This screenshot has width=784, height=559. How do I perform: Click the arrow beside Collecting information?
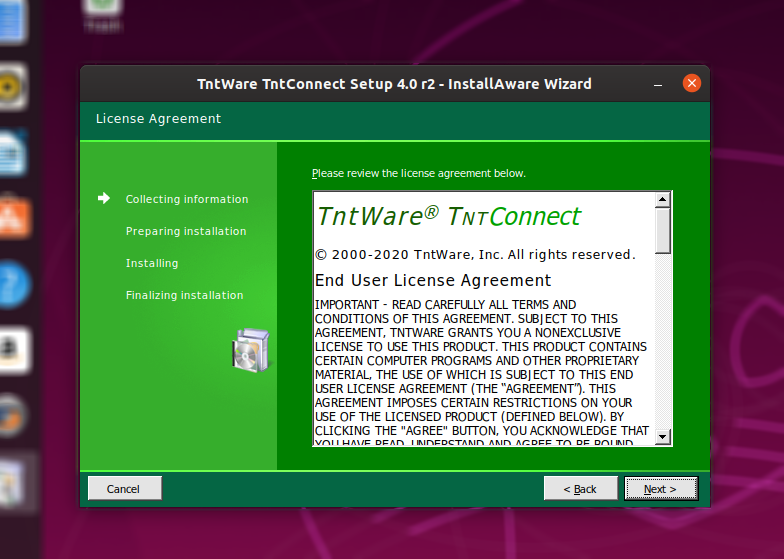click(x=104, y=198)
